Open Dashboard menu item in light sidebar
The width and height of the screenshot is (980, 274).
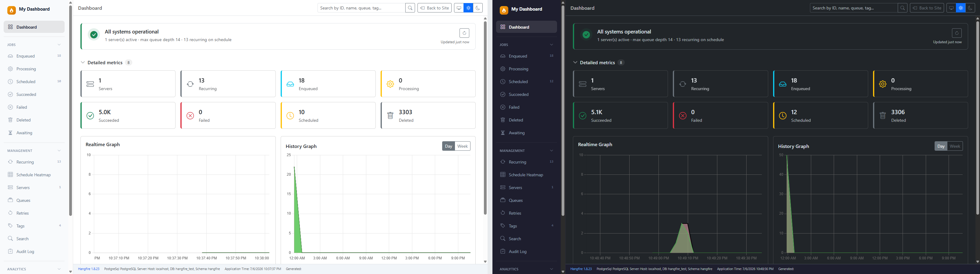point(34,27)
